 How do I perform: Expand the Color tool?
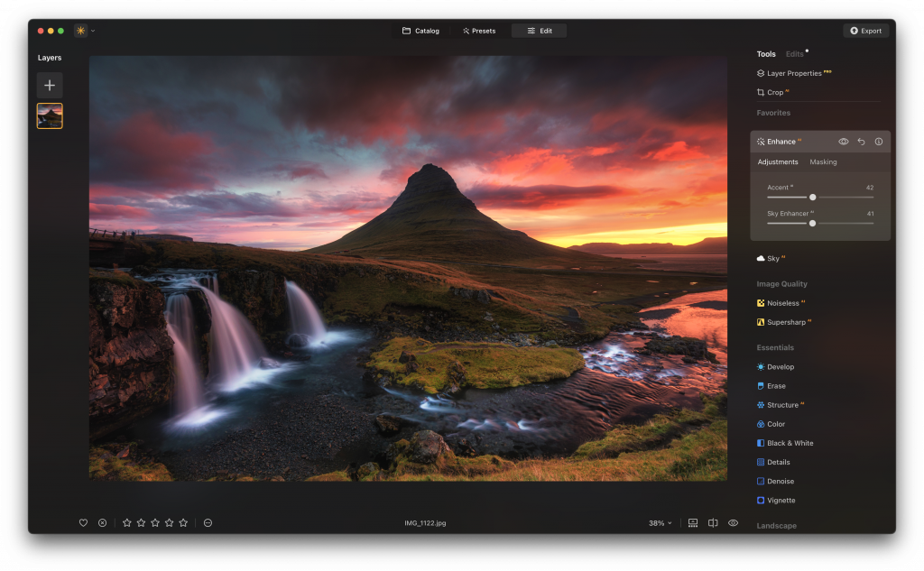coord(772,424)
